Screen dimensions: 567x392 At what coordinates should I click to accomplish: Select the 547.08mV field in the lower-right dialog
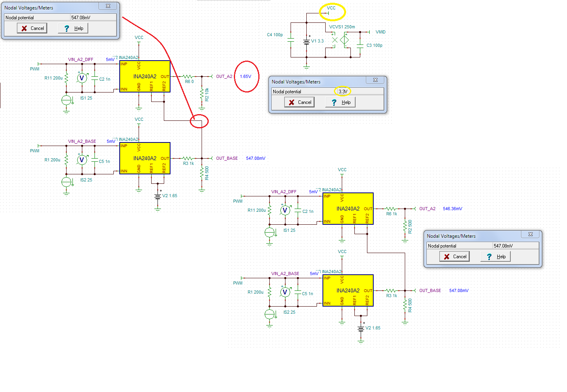[516, 246]
